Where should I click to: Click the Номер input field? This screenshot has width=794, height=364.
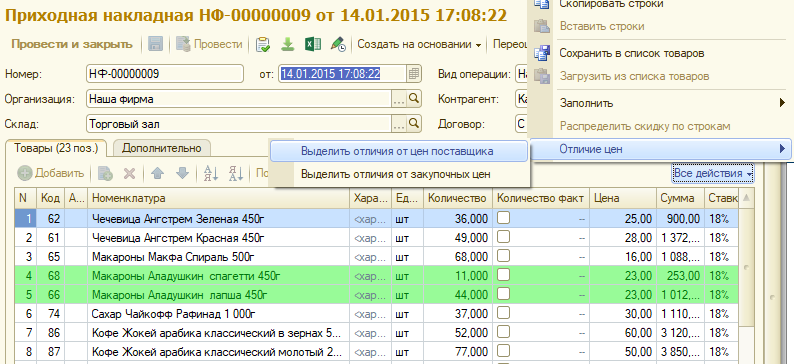point(165,74)
